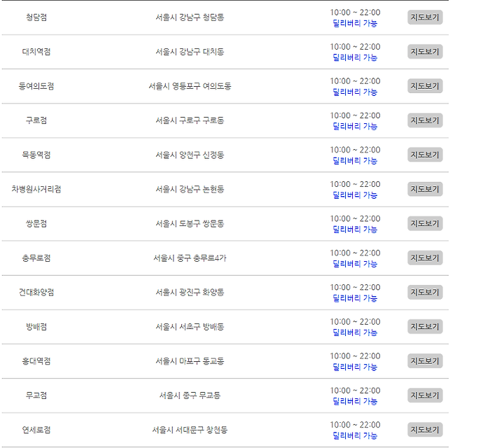Show map for 동여의도점 store

point(425,86)
